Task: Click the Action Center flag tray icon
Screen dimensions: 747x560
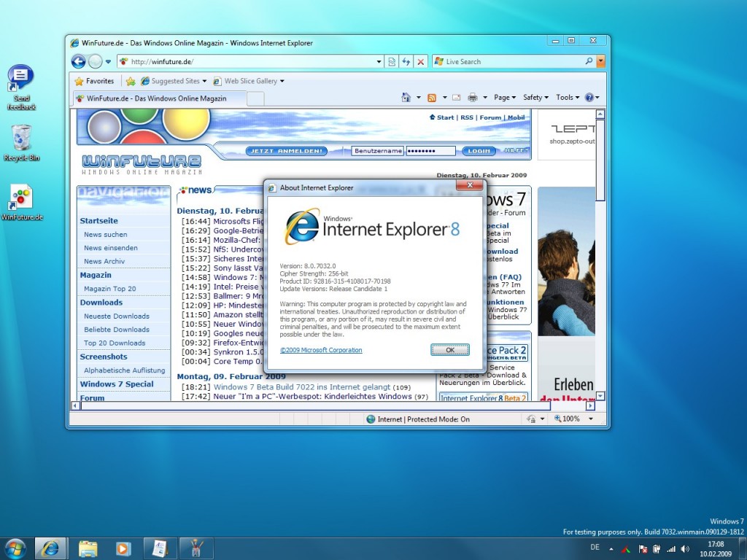Action: pyautogui.click(x=642, y=549)
